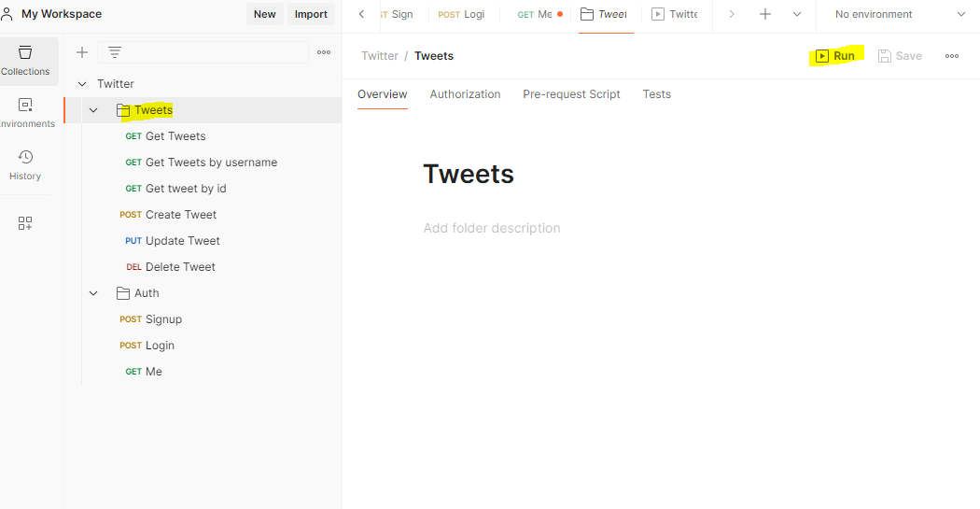Collapse the Twitter collection
The width and height of the screenshot is (980, 509).
[82, 84]
